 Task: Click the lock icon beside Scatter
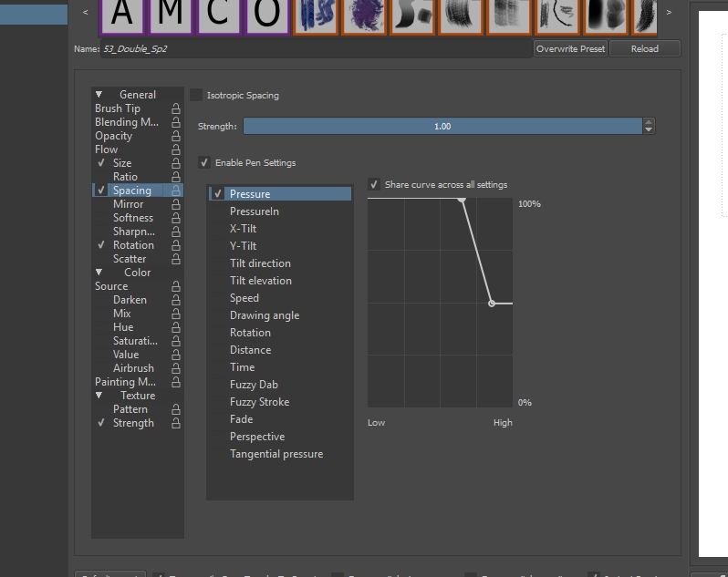176,259
